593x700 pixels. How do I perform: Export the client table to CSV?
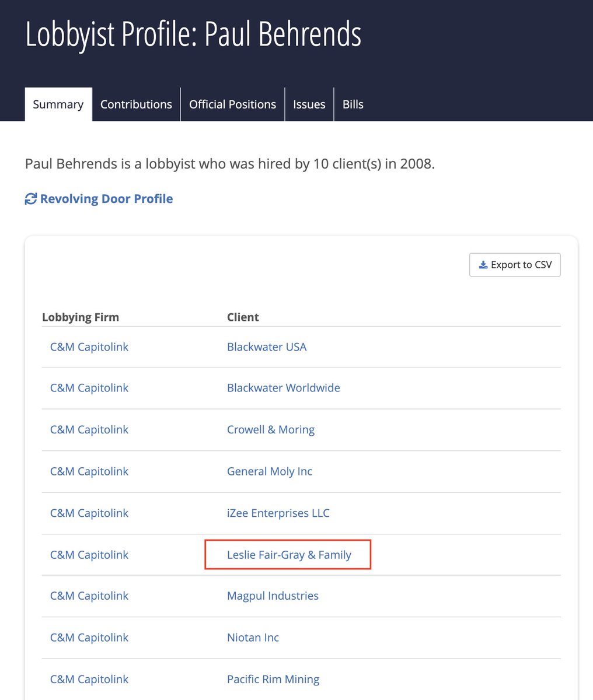515,265
